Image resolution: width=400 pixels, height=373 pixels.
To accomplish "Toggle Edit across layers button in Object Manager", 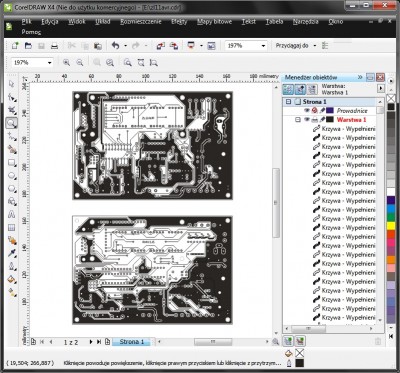I will point(300,89).
